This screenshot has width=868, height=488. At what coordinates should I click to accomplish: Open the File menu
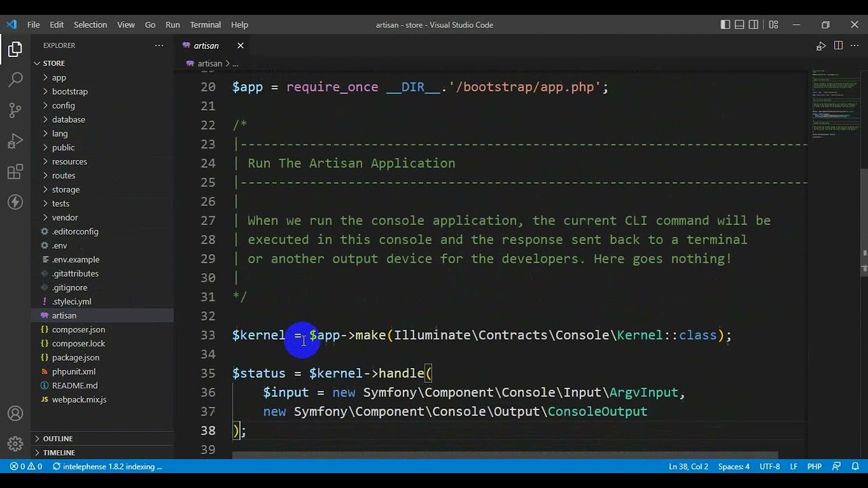(33, 24)
